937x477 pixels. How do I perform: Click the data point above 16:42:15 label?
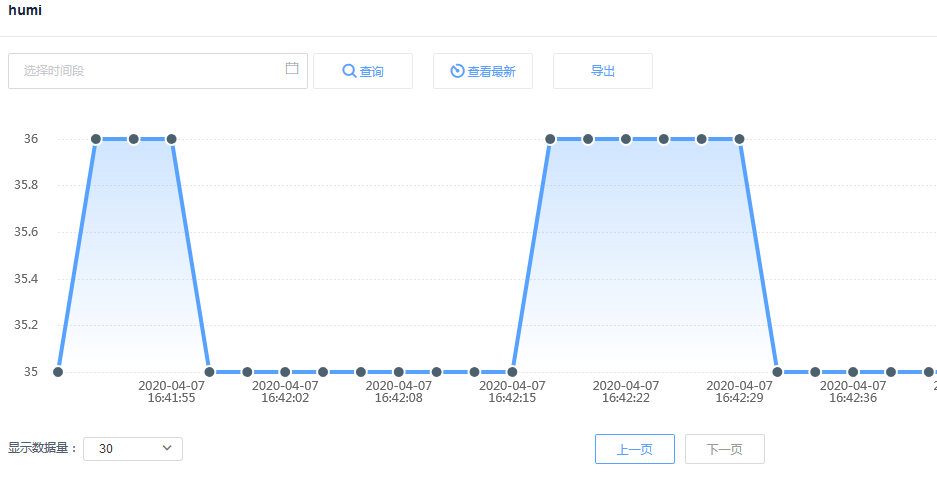point(513,372)
